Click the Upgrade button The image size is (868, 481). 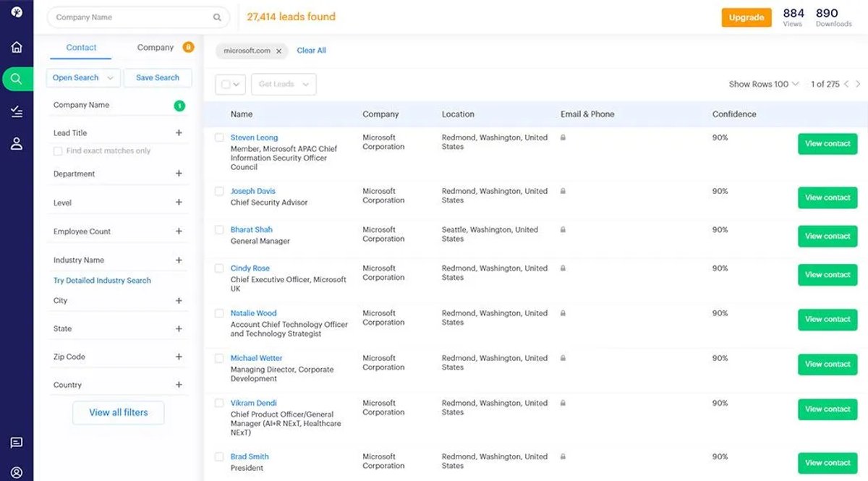(746, 17)
